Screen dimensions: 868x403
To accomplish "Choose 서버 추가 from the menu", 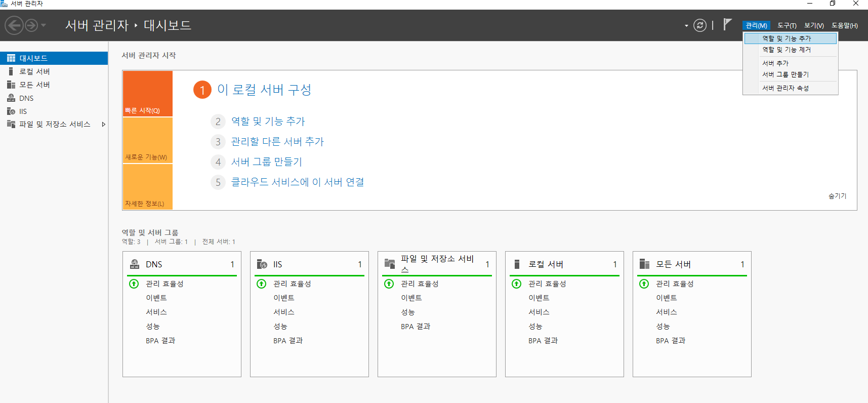I will tap(790, 63).
